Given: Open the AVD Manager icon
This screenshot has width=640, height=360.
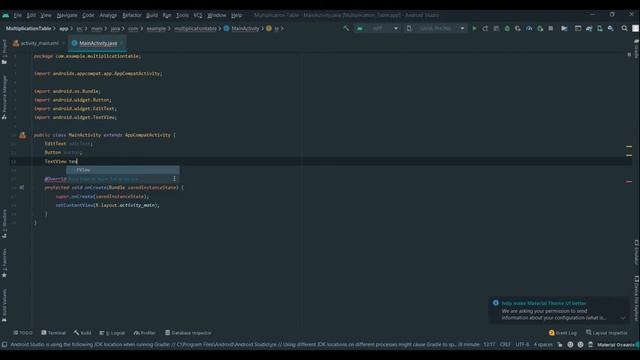Looking at the screenshot, I should 600,29.
